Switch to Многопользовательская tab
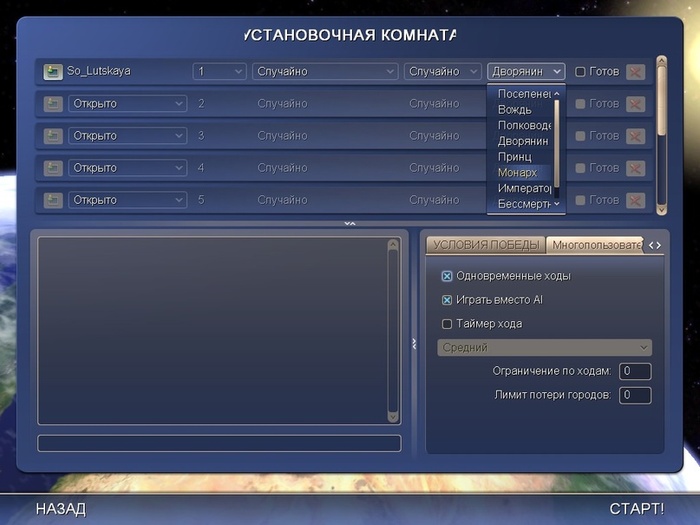 click(595, 245)
